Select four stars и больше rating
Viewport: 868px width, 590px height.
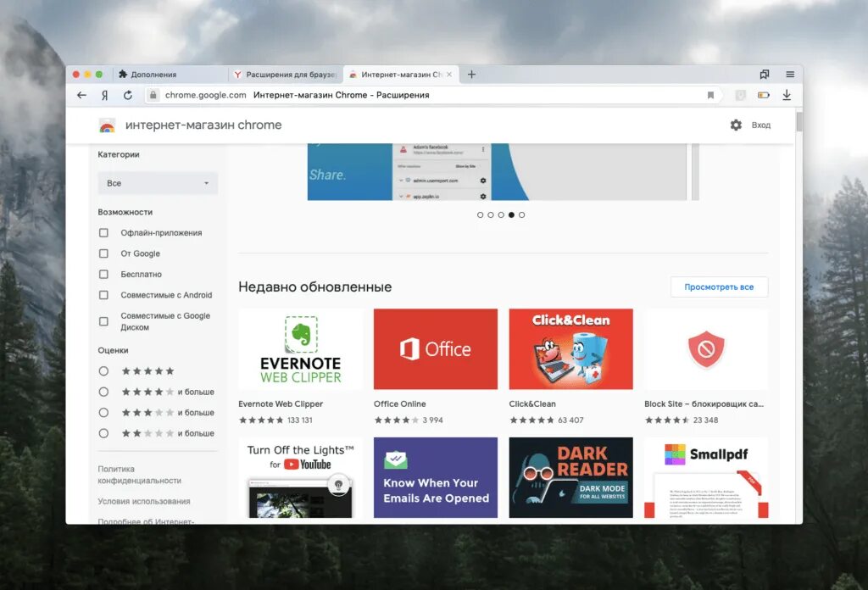point(103,392)
